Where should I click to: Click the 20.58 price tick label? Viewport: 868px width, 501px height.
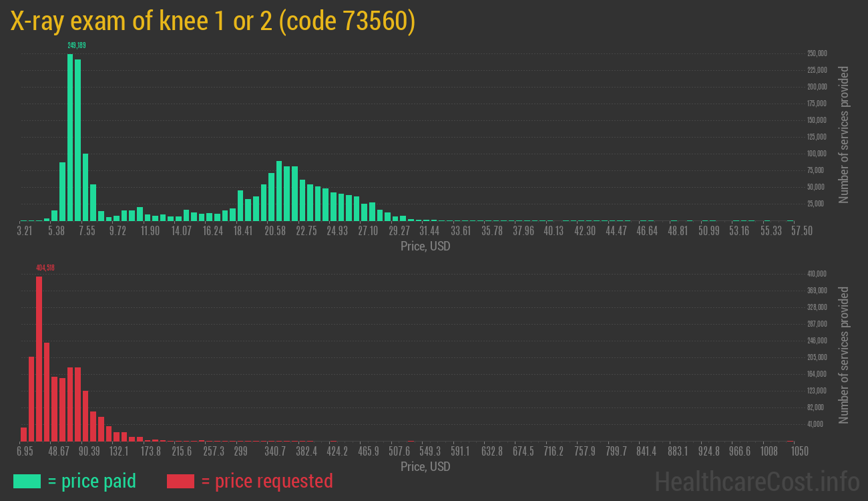pyautogui.click(x=275, y=230)
